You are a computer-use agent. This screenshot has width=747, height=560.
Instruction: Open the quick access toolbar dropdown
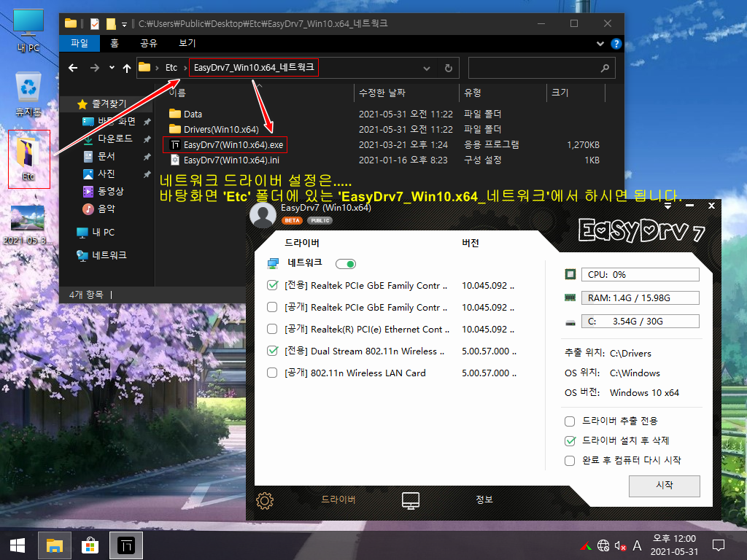124,24
